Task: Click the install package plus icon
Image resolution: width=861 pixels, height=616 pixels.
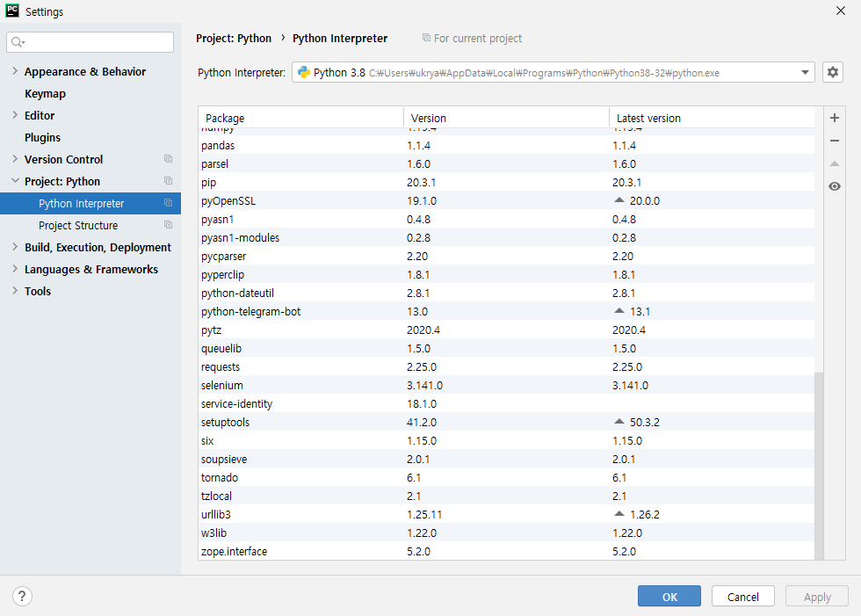Action: point(834,118)
